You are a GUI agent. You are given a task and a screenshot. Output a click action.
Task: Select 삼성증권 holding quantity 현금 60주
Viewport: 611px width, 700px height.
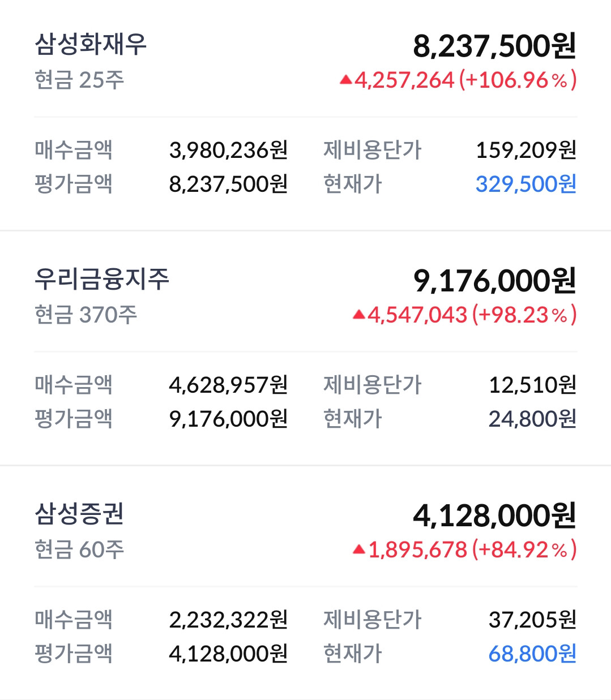(79, 549)
